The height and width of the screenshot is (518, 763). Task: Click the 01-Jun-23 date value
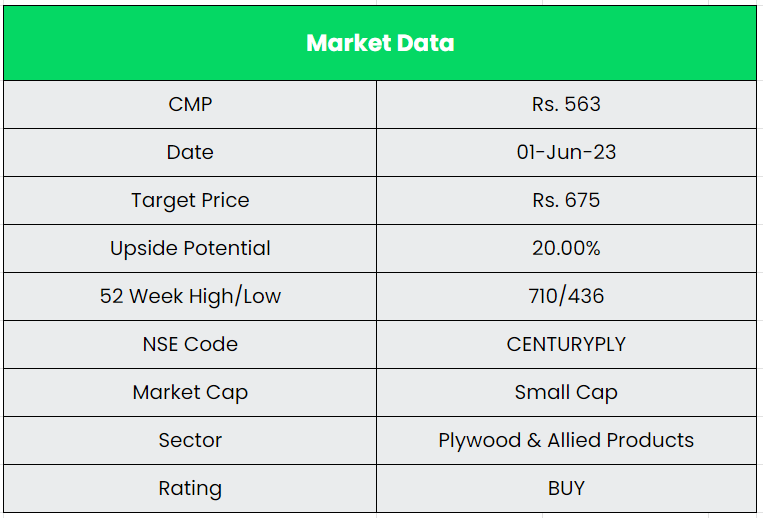click(566, 152)
